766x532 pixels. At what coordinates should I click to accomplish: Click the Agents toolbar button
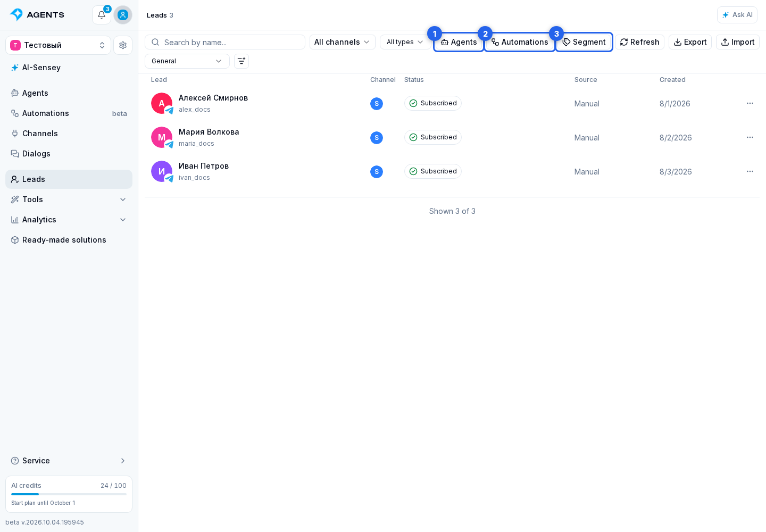pos(459,42)
